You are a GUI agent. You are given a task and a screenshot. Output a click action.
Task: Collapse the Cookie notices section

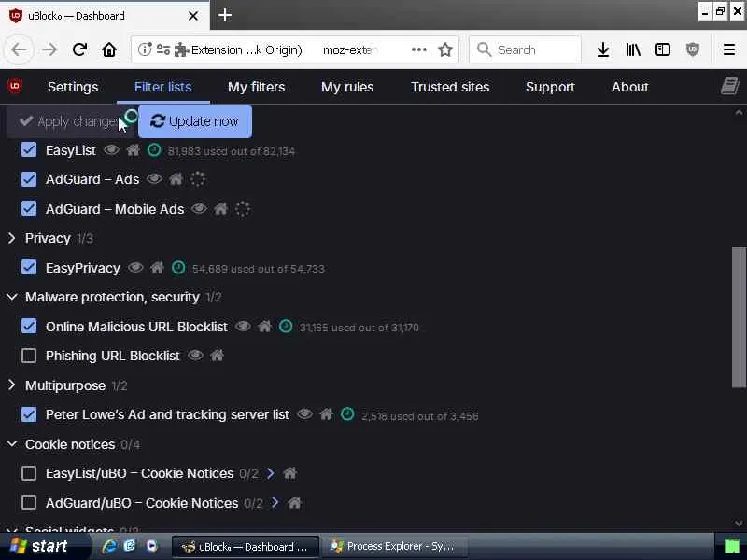coord(12,444)
